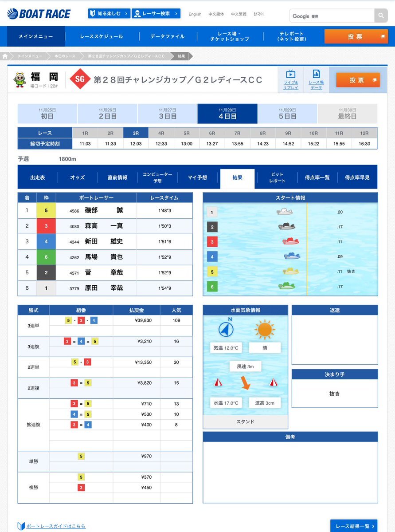
Task: Select 11月26日 2日目 day tab
Action: [107, 114]
